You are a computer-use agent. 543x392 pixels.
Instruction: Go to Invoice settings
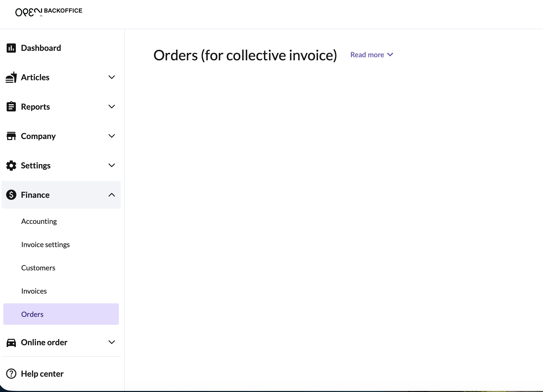pos(46,245)
